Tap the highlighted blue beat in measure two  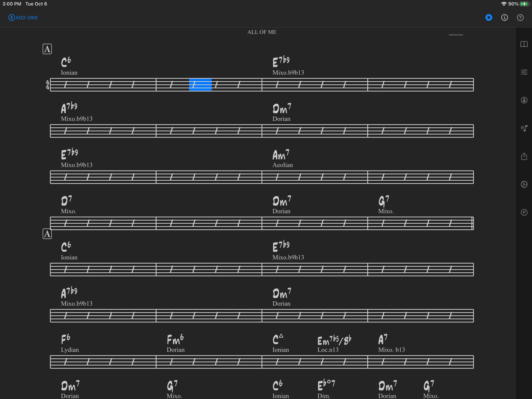click(200, 85)
